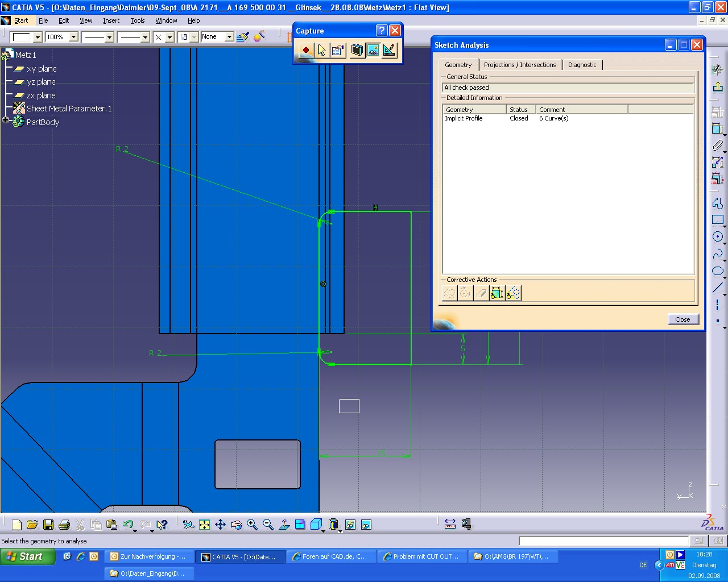Print the document with printer icon
This screenshot has width=728, height=582.
pos(64,525)
